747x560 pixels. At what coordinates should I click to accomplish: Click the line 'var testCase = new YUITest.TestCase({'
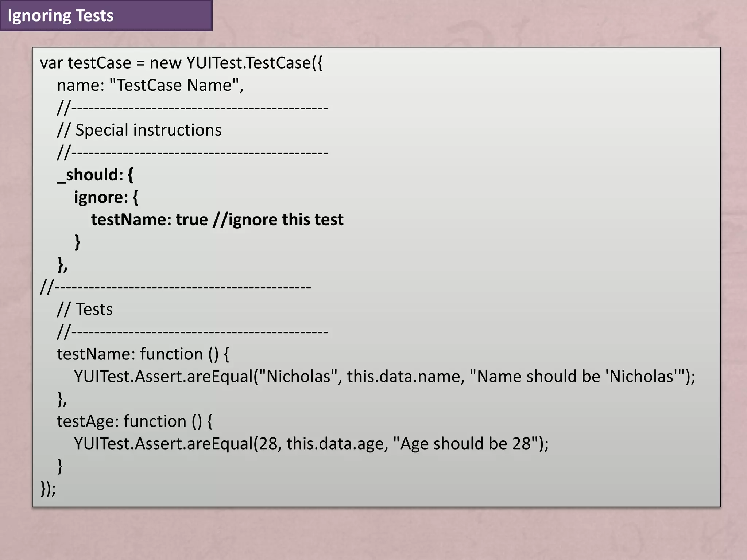(181, 63)
